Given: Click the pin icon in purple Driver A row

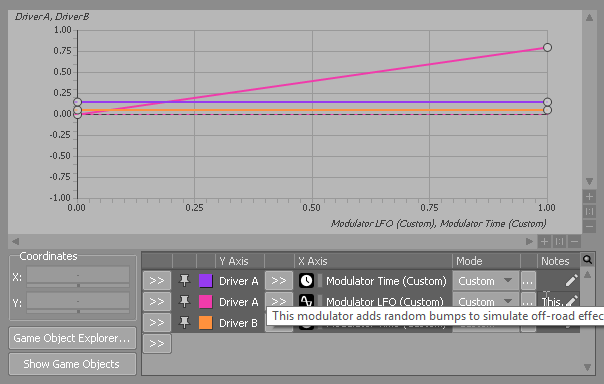Looking at the screenshot, I should click(x=185, y=281).
